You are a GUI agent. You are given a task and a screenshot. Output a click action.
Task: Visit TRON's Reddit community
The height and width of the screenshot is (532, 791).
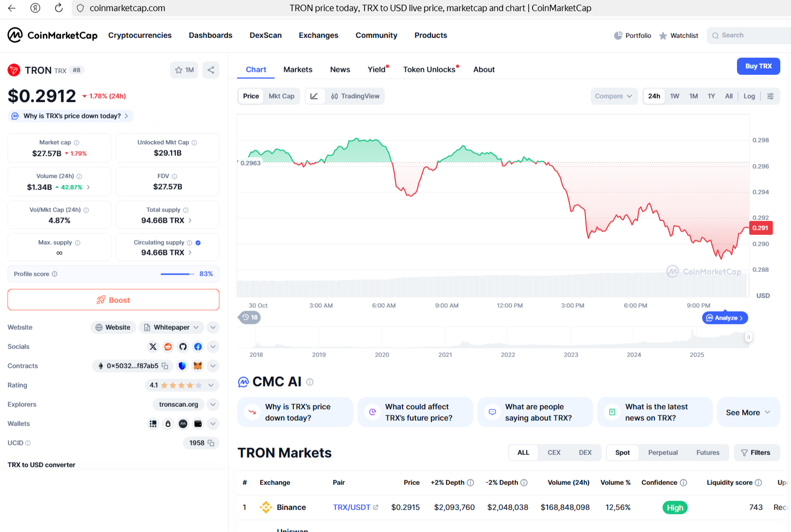168,346
